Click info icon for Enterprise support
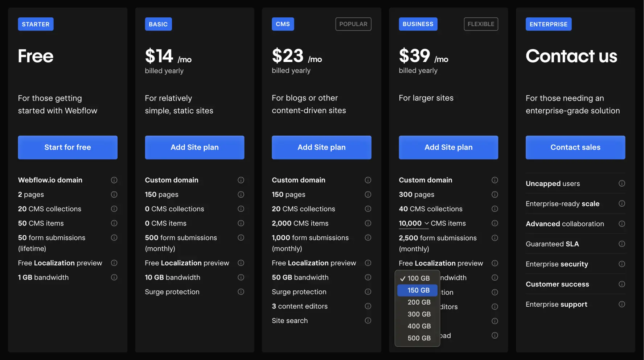The height and width of the screenshot is (360, 644). (x=622, y=304)
